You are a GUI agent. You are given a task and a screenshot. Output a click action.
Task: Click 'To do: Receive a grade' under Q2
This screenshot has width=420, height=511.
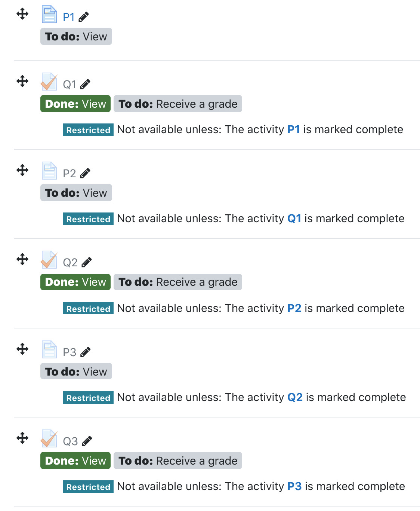click(x=178, y=282)
